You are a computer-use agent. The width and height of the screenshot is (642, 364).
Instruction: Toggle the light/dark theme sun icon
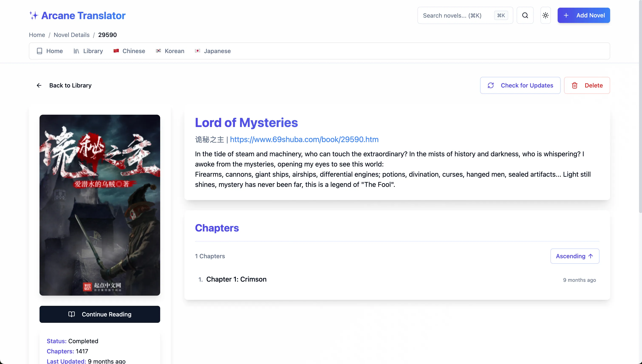[546, 16]
